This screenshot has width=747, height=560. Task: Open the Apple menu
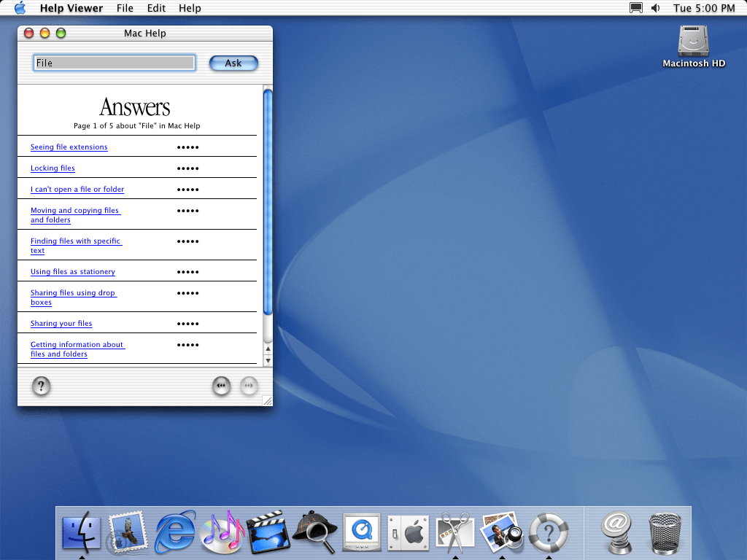(20, 8)
